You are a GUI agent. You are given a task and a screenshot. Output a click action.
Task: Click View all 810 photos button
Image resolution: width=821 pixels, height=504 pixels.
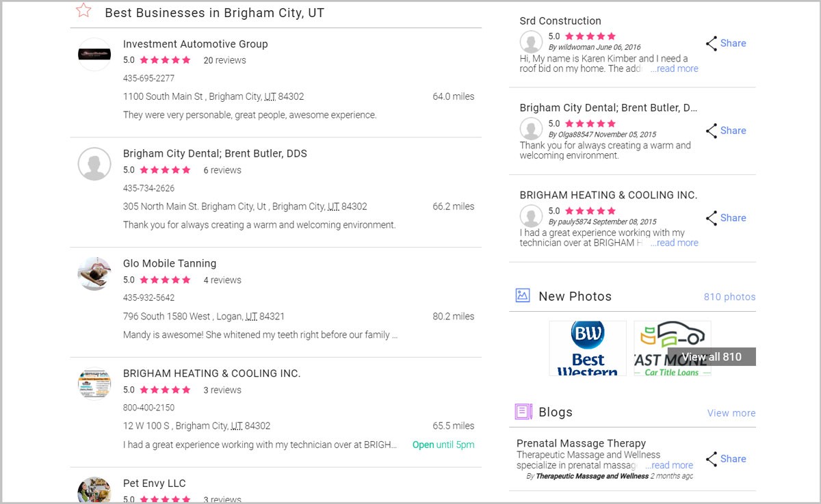pos(712,356)
